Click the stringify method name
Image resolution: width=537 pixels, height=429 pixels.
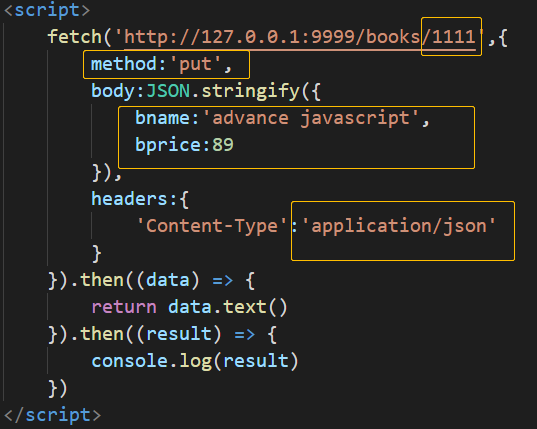[251, 91]
